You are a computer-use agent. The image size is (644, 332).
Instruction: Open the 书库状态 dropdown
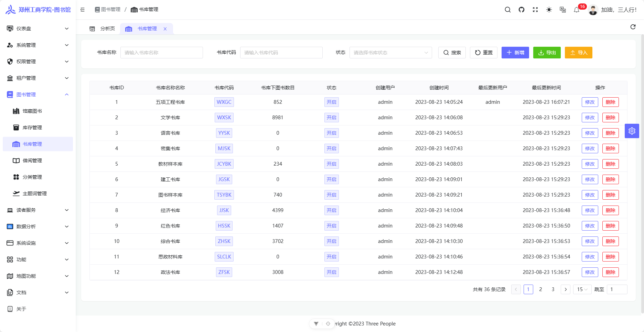click(x=391, y=53)
